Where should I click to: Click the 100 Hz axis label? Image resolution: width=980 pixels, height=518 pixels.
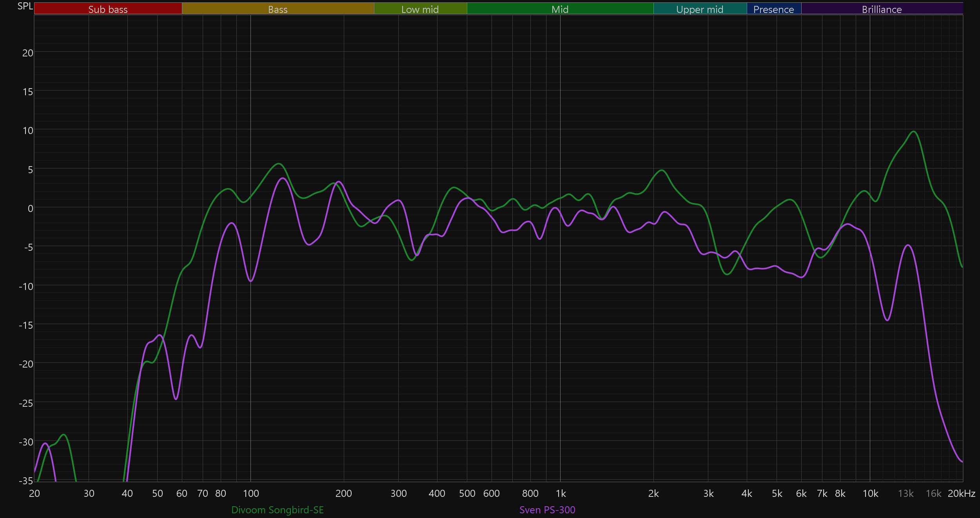pyautogui.click(x=251, y=494)
